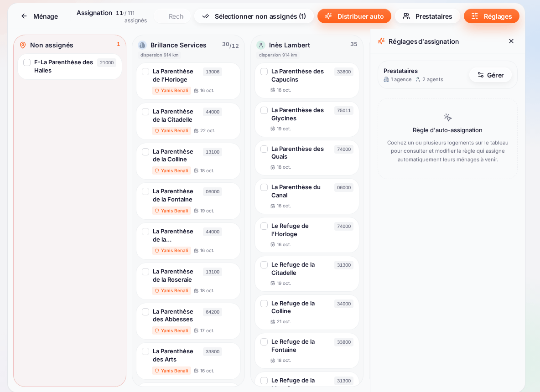The image size is (540, 392).
Task: Click the sliders icon on Réglages
Action: (x=475, y=16)
